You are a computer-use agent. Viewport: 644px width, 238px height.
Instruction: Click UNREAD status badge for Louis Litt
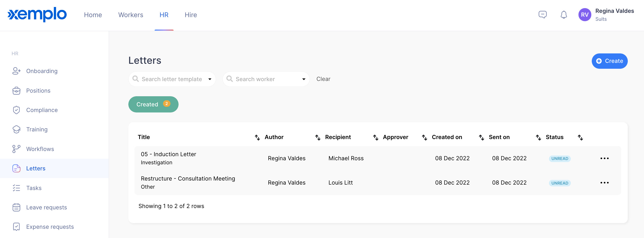click(560, 183)
